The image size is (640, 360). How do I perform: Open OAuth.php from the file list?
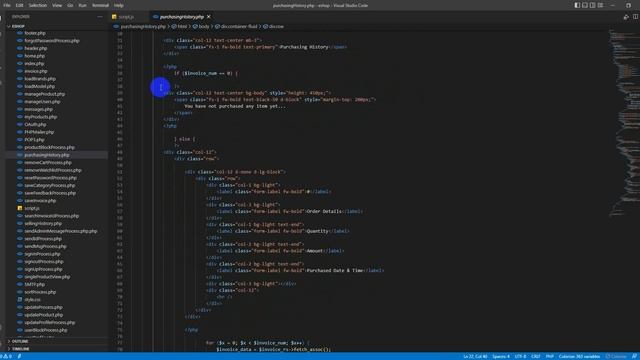[x=35, y=124]
